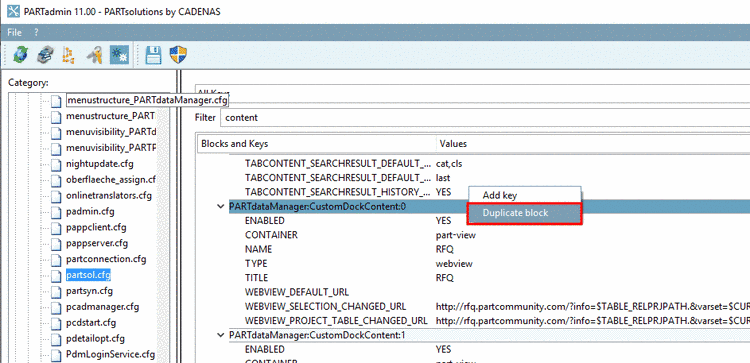Viewport: 750px width, 363px height.
Task: Select onlinetranslators.cfg in the tree
Action: [109, 196]
